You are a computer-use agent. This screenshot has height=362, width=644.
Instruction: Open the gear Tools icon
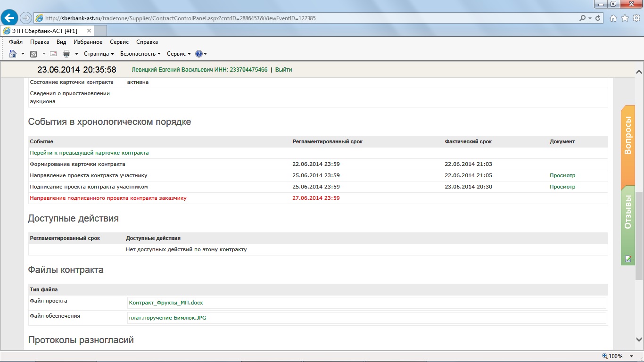pos(636,18)
